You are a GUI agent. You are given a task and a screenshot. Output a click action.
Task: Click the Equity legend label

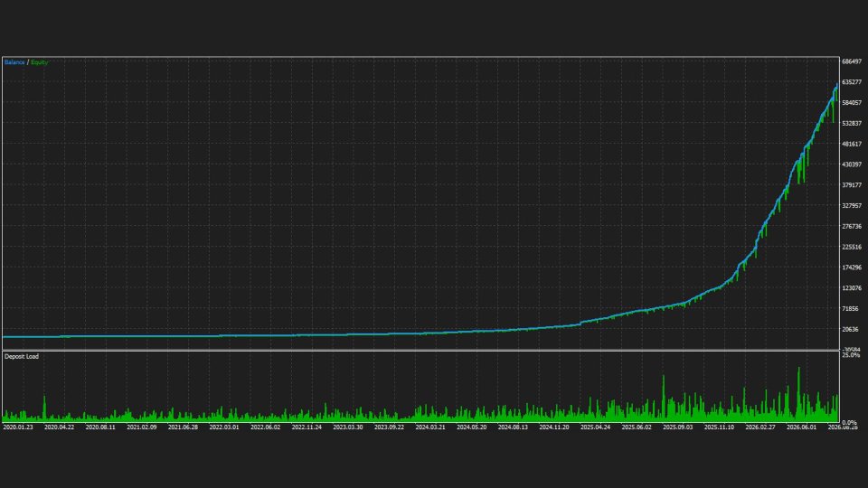tap(39, 62)
